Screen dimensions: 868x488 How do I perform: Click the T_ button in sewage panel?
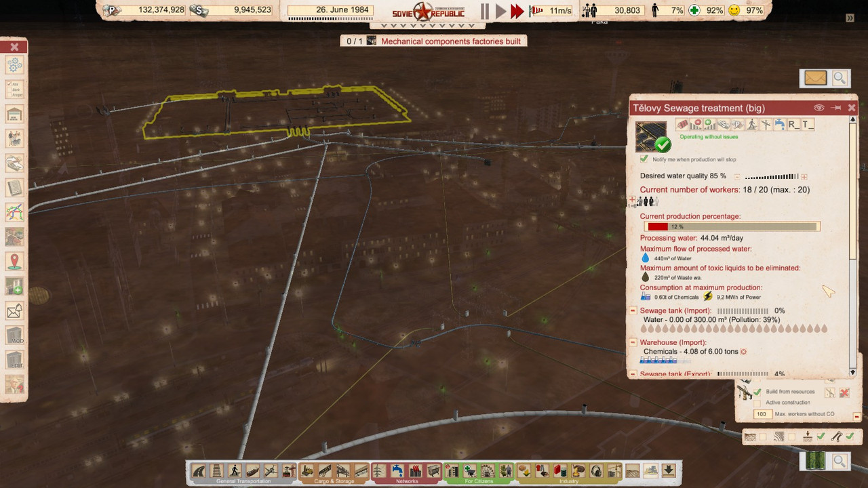(808, 124)
